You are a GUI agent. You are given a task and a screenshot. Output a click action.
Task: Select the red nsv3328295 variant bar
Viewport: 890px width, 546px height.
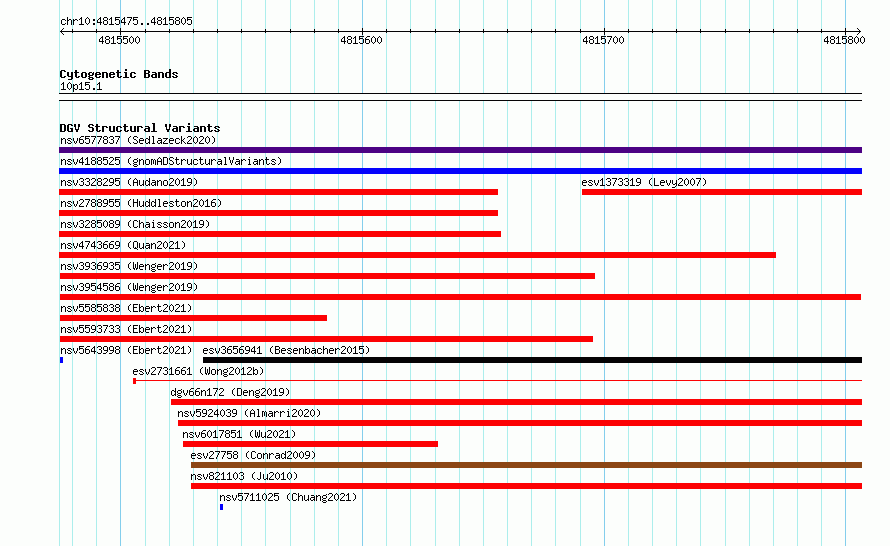coord(278,192)
